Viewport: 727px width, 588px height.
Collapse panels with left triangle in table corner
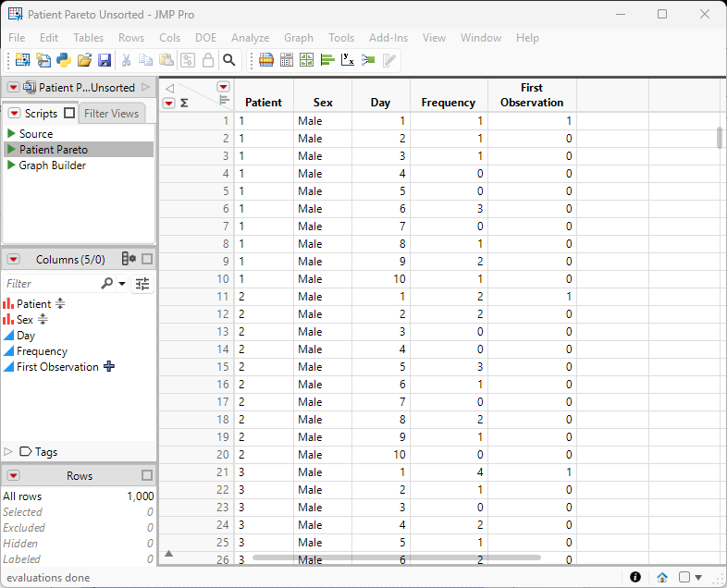click(169, 88)
